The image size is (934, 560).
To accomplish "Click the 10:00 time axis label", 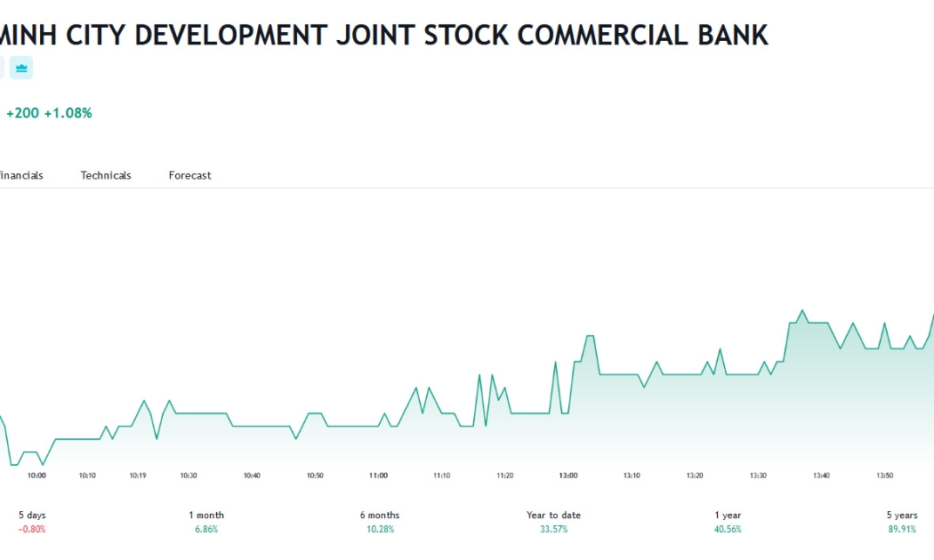I will [36, 476].
